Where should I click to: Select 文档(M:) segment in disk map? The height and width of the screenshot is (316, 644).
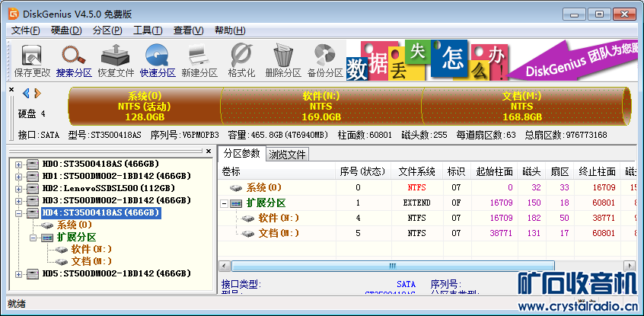(x=524, y=107)
